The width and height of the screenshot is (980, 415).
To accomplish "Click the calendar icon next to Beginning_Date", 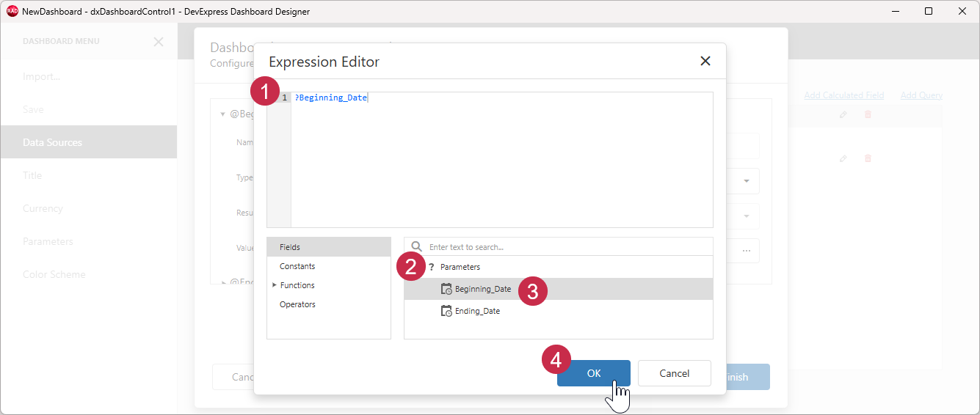I will pyautogui.click(x=446, y=289).
